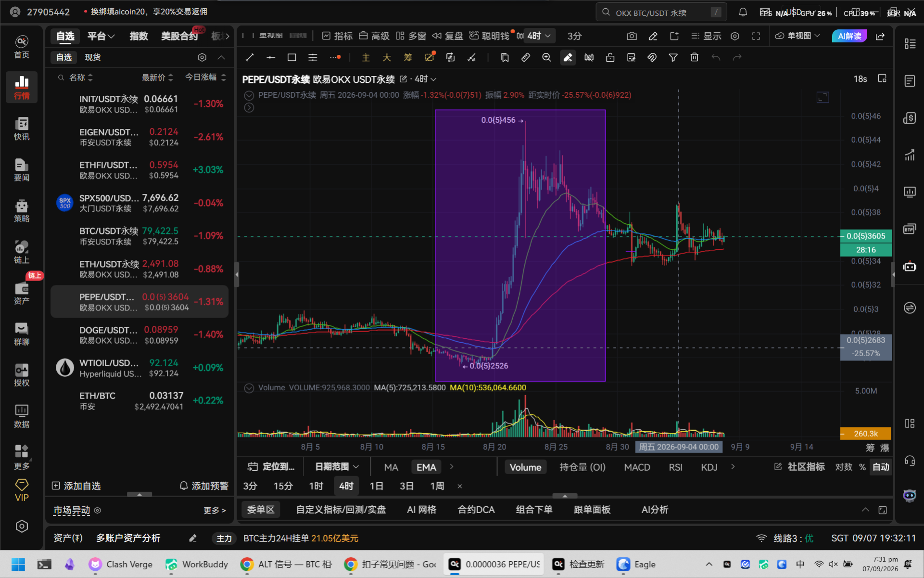Open 快讯 in the left sidebar
This screenshot has height=578, width=924.
(22, 129)
